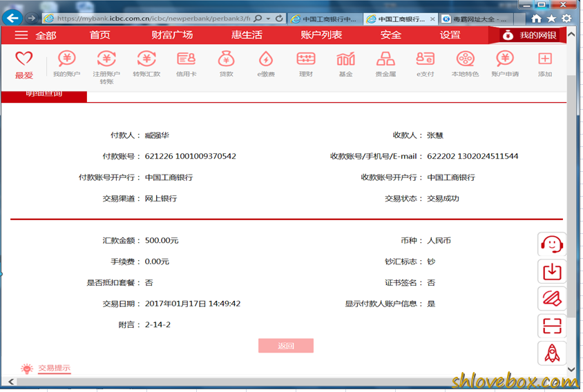
Task: Open browser favorites star icon
Action: [551, 18]
